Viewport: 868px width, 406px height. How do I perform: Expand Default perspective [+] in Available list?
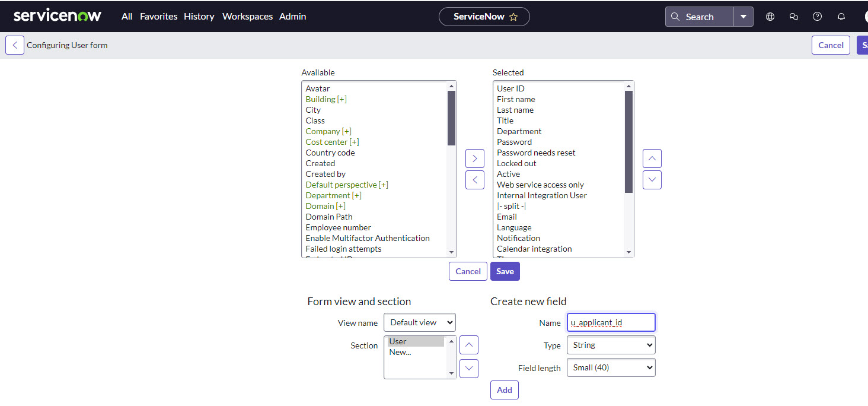(x=347, y=185)
